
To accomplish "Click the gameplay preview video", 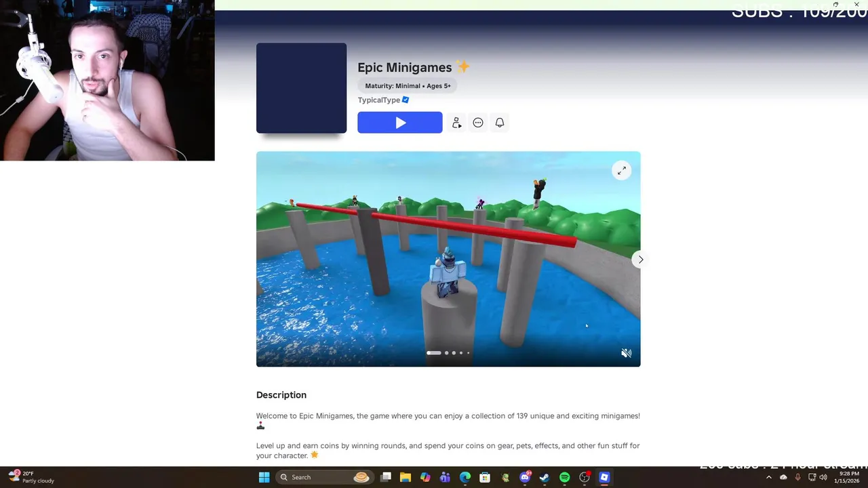I will (x=448, y=259).
